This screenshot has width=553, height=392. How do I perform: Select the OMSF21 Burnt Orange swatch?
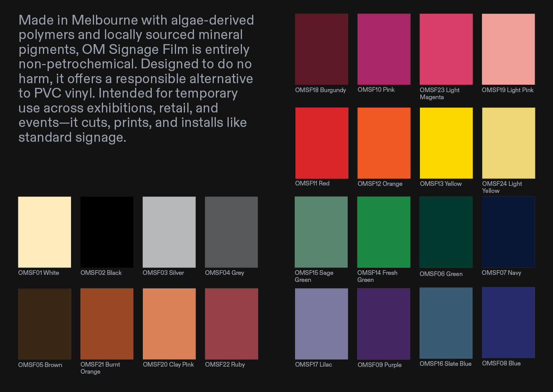click(x=107, y=324)
